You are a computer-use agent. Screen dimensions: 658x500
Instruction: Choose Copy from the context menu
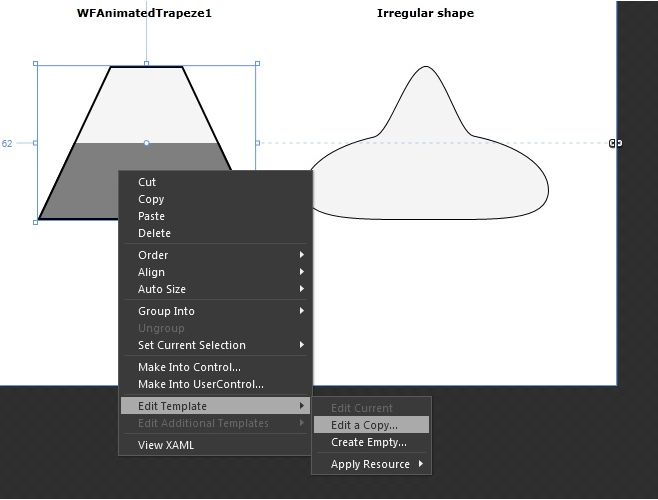[151, 199]
